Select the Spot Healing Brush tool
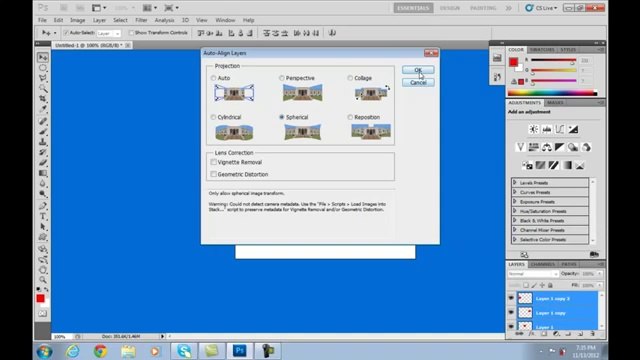 [x=43, y=121]
